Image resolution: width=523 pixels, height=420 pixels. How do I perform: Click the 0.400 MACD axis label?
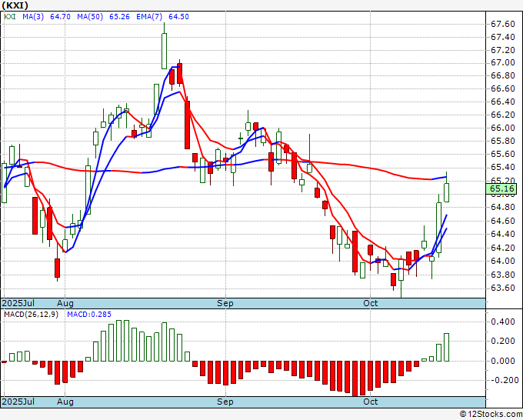point(505,322)
